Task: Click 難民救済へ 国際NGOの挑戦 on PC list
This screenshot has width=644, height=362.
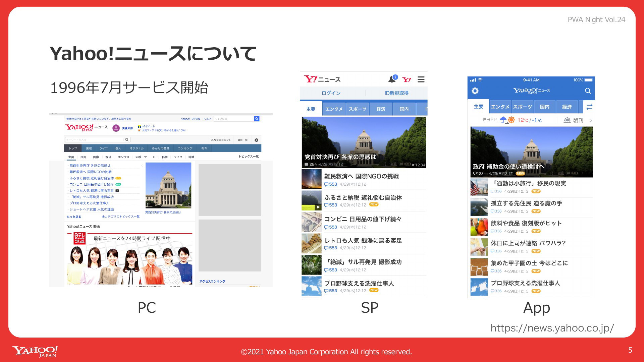Action: coord(91,172)
